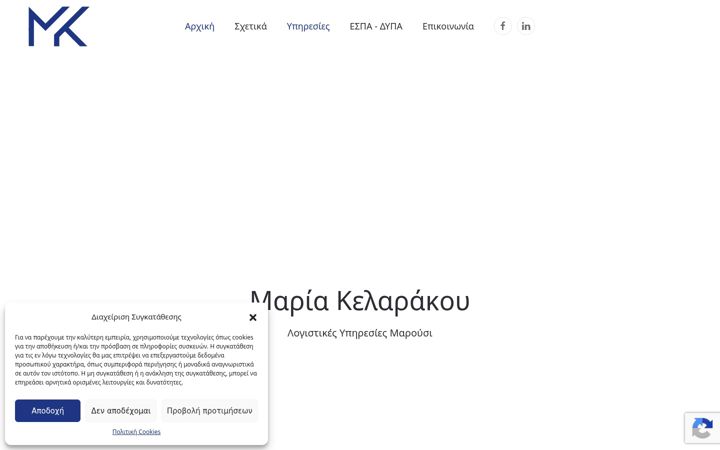Click the Λογιστικές Υπηρεσίες Μαρούσι subtitle
720x450 pixels.
[360, 333]
